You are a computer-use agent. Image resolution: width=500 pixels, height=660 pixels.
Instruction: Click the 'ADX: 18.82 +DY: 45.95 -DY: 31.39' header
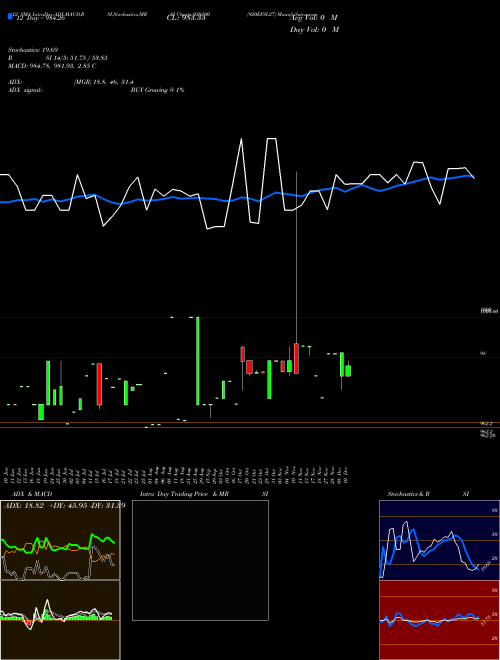[64, 505]
